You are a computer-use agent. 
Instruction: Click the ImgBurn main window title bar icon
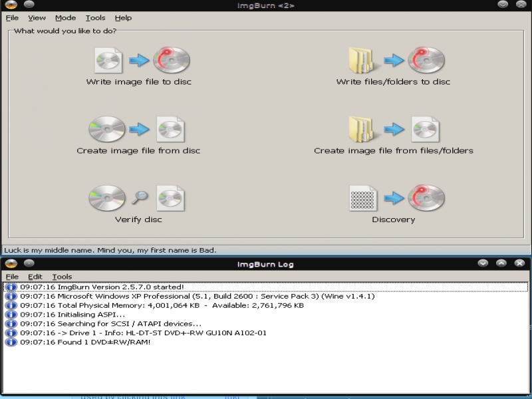[x=11, y=5]
